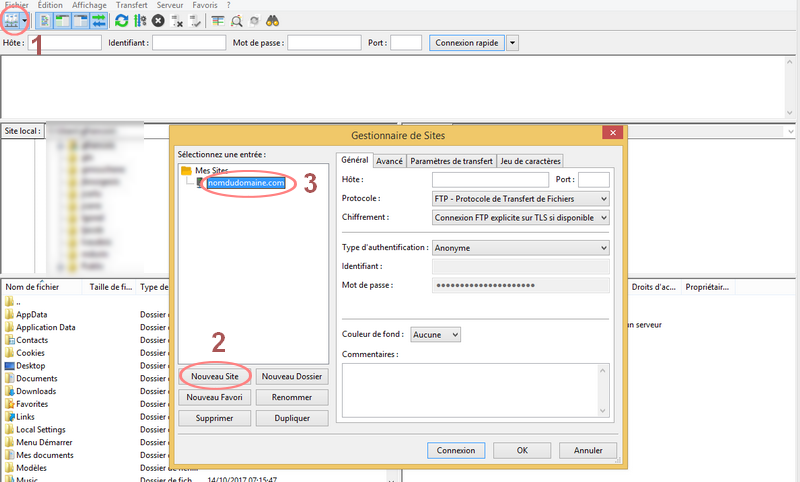The height and width of the screenshot is (482, 800).
Task: Open the Type d'authentification dropdown
Action: pyautogui.click(x=520, y=247)
